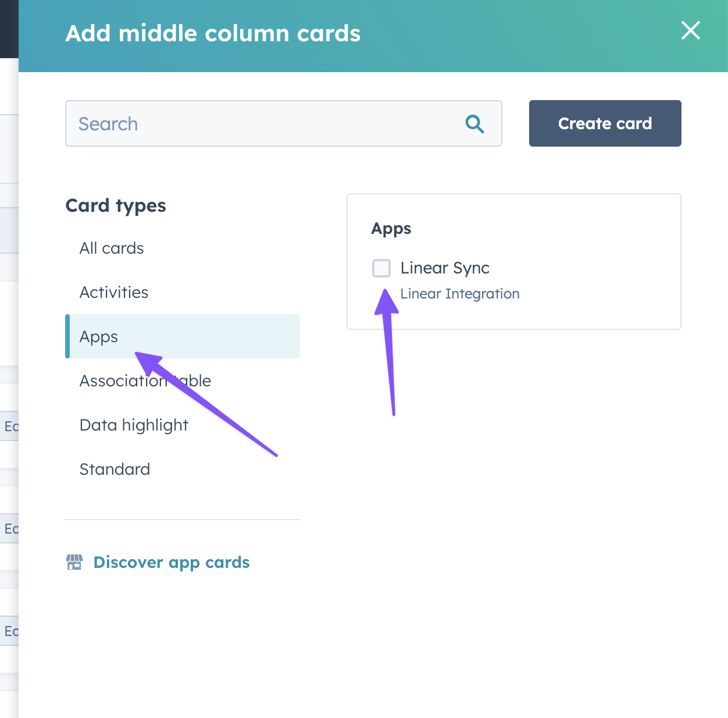Focus the Search input field
Screen dimensions: 728x718
[x=267, y=123]
